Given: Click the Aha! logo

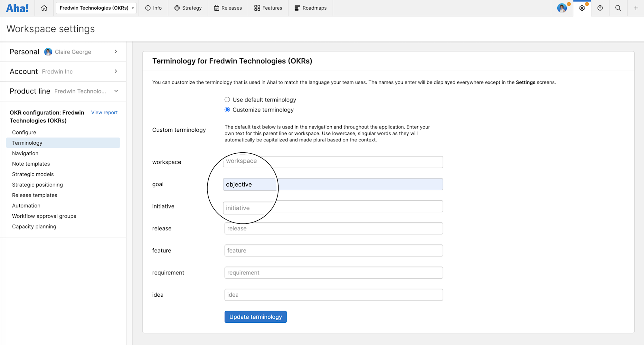Looking at the screenshot, I should tap(17, 8).
